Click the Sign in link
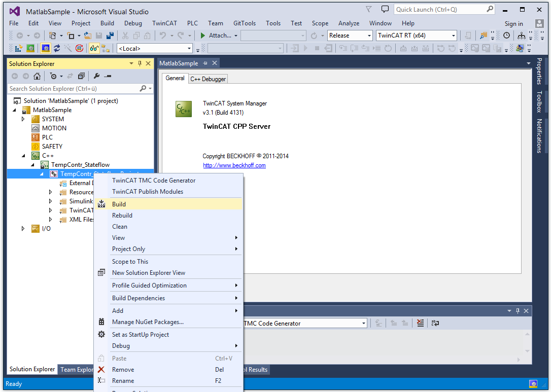The image size is (551, 392). 513,23
